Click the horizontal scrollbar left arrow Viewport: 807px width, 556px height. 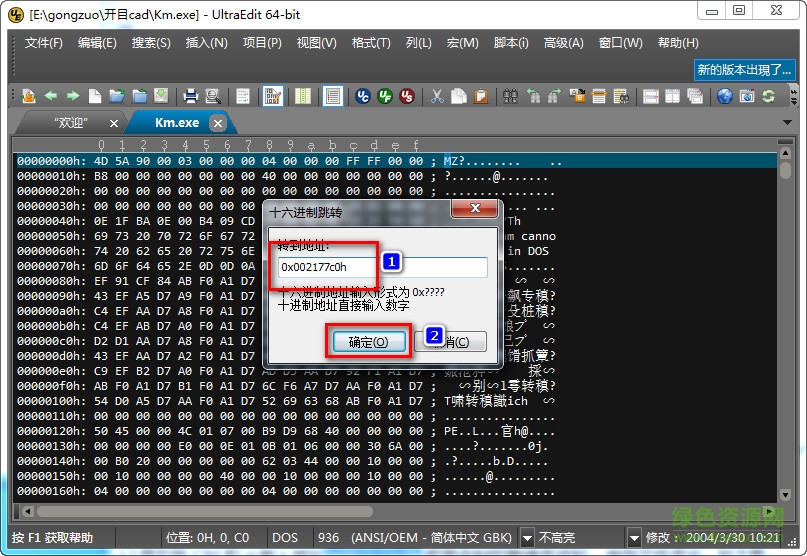[27, 512]
